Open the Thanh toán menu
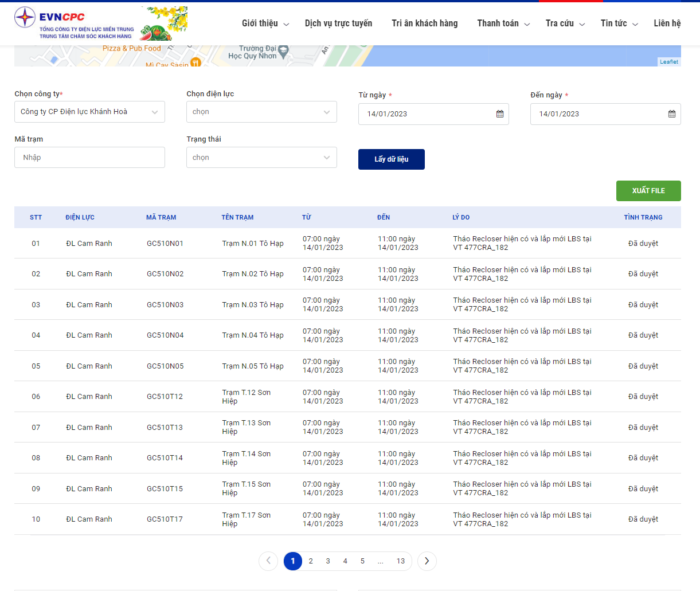700x591 pixels. (x=503, y=24)
